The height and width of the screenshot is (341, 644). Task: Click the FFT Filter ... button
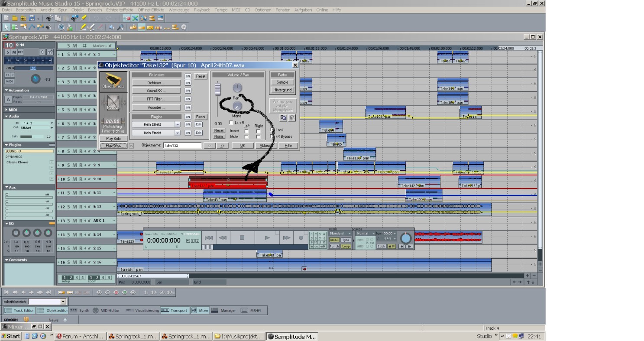(156, 99)
